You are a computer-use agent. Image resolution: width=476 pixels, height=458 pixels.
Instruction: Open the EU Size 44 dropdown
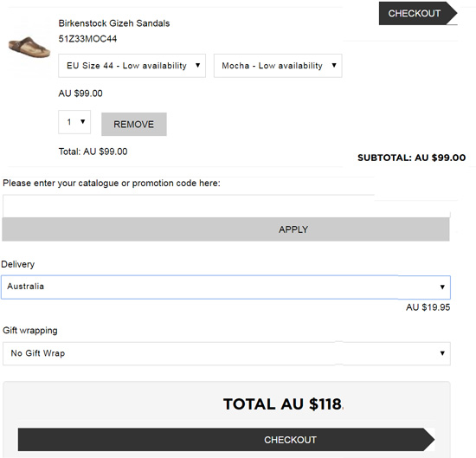pos(132,66)
